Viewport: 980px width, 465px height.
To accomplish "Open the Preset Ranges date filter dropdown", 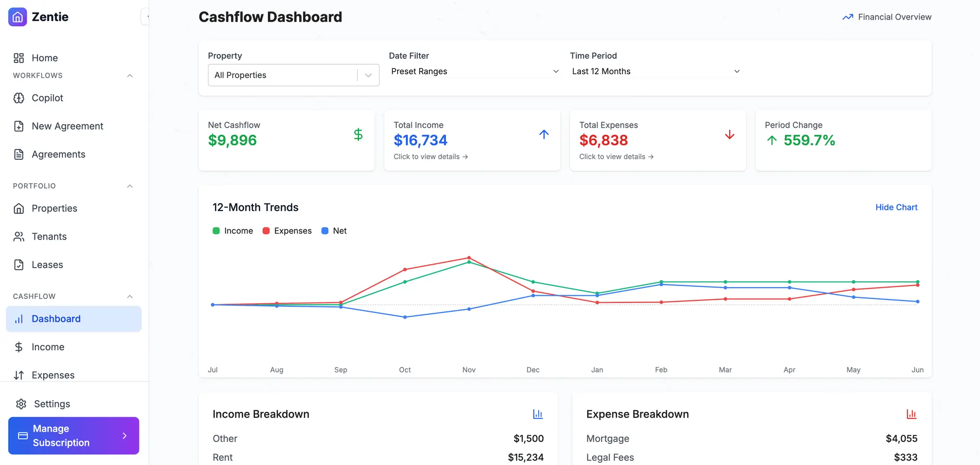I will tap(475, 71).
